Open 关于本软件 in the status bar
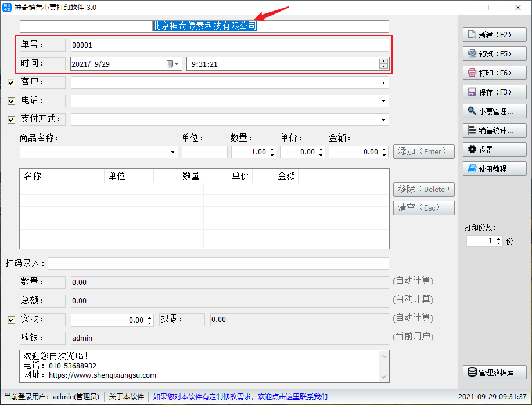Viewport: 532px width, 405px height. (x=127, y=396)
